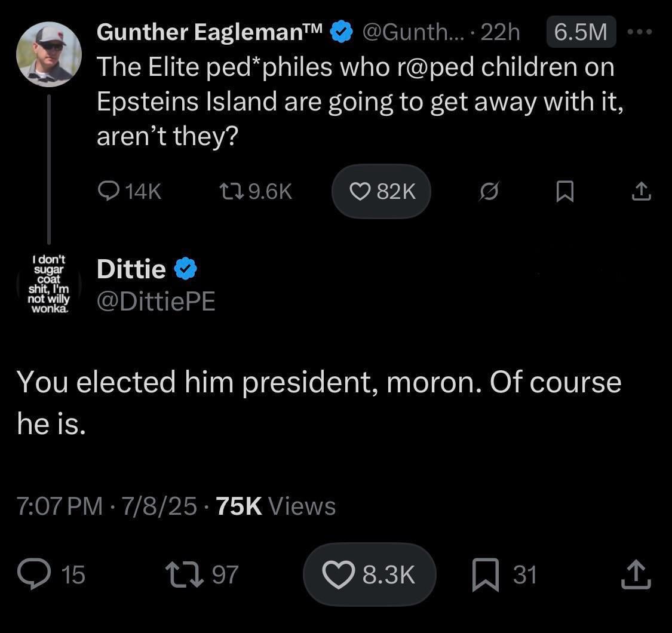
Task: Reply to Dittie's tweet via comment icon
Action: [x=34, y=574]
